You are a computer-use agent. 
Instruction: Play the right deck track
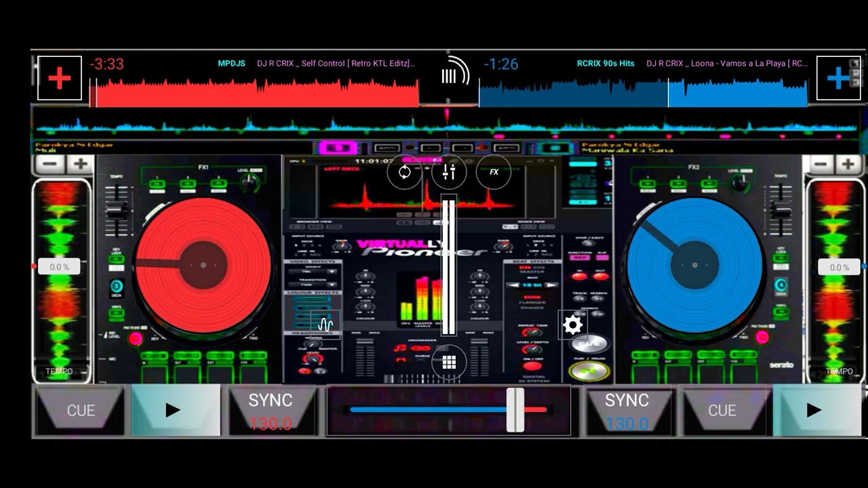click(816, 410)
